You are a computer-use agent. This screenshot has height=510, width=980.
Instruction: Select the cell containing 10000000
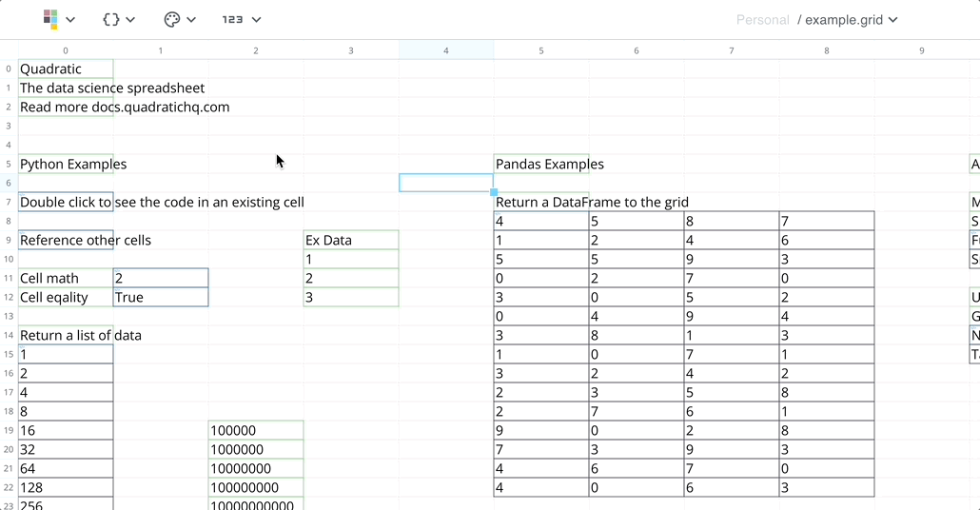pos(256,468)
